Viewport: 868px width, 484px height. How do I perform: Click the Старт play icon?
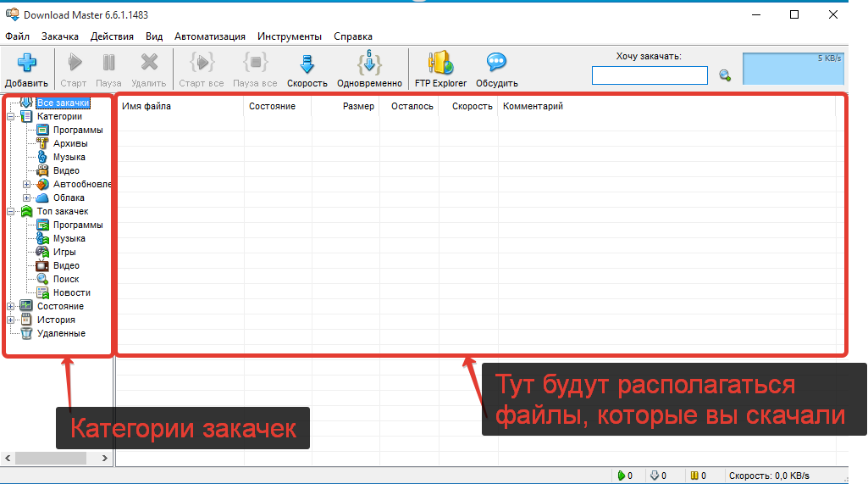tap(75, 62)
